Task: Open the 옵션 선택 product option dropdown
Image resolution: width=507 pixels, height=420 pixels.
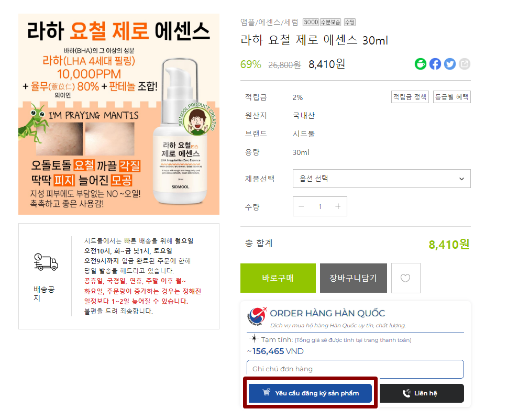Action: pos(381,179)
